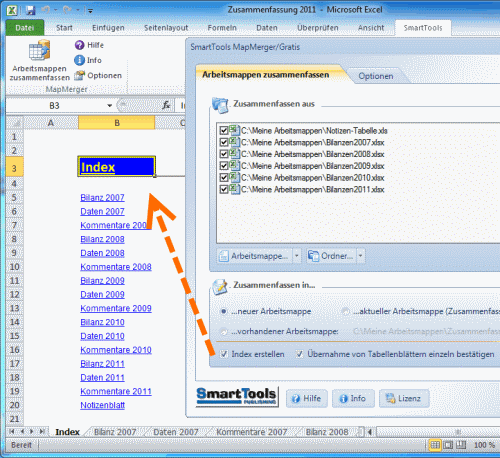The width and height of the screenshot is (500, 458).
Task: Open Info in the MapMerger ribbon group
Action: click(x=88, y=60)
